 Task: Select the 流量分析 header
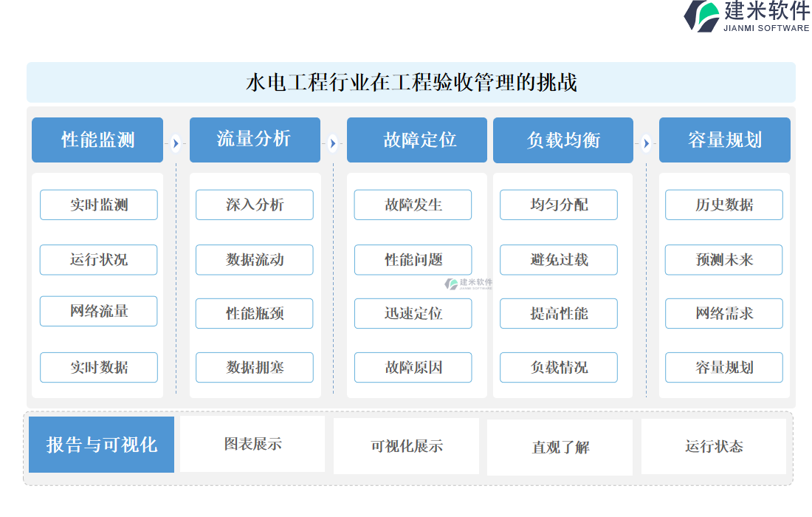pos(255,140)
